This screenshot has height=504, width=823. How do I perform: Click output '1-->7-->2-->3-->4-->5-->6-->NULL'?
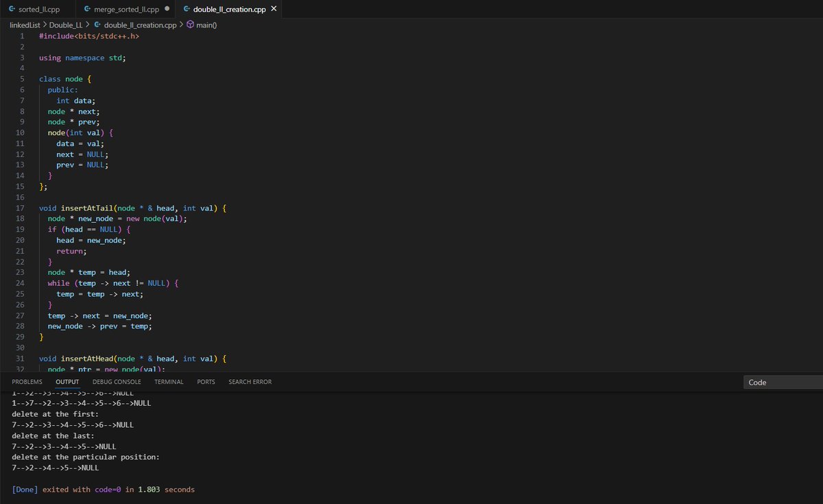pos(82,403)
